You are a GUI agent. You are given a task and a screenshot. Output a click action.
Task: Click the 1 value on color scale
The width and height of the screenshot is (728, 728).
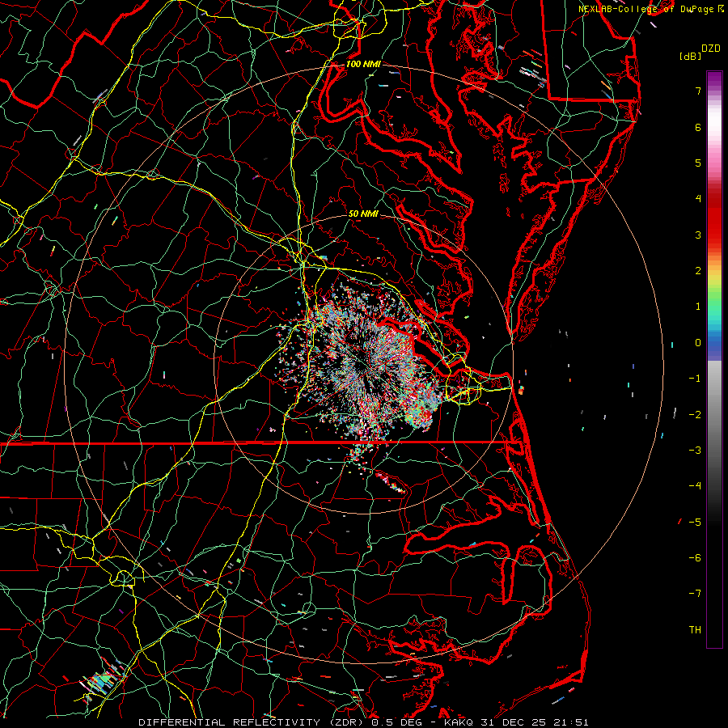click(698, 307)
